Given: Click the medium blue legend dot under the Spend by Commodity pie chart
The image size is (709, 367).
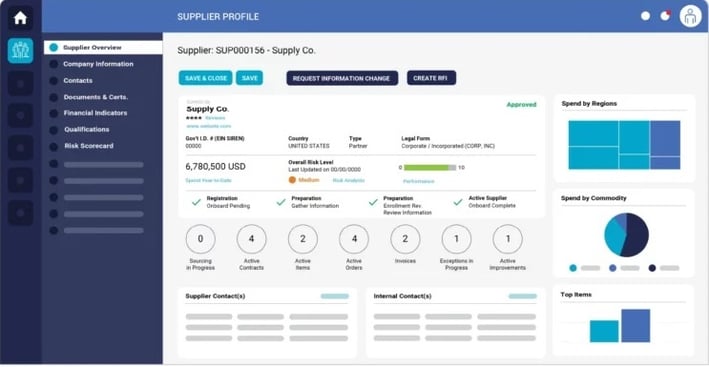Looking at the screenshot, I should click(613, 268).
